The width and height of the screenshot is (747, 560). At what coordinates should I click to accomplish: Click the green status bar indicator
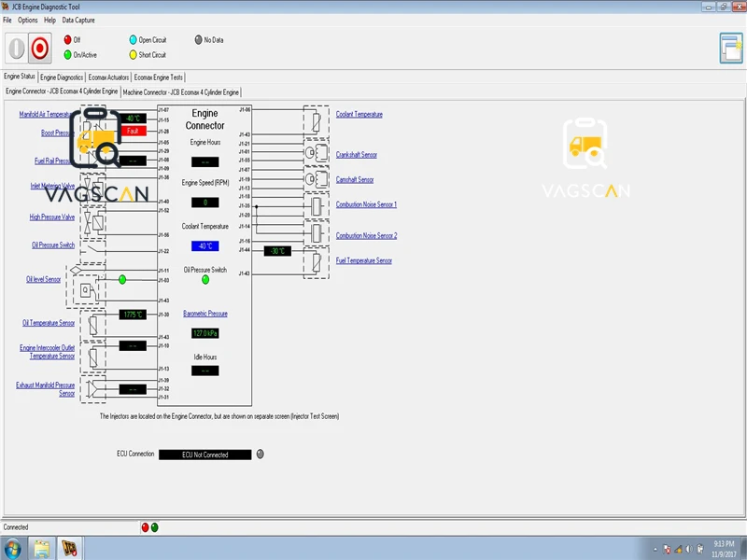click(x=154, y=527)
